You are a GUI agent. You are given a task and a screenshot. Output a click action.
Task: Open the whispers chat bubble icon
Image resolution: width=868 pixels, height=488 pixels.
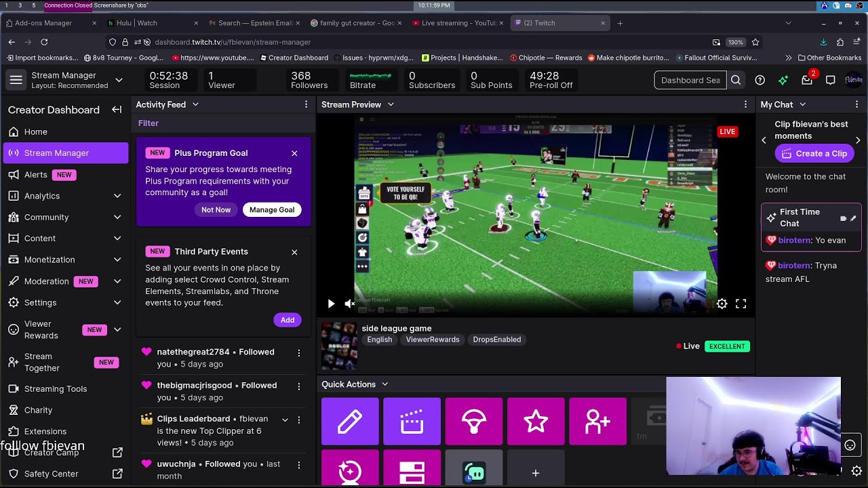pyautogui.click(x=830, y=80)
